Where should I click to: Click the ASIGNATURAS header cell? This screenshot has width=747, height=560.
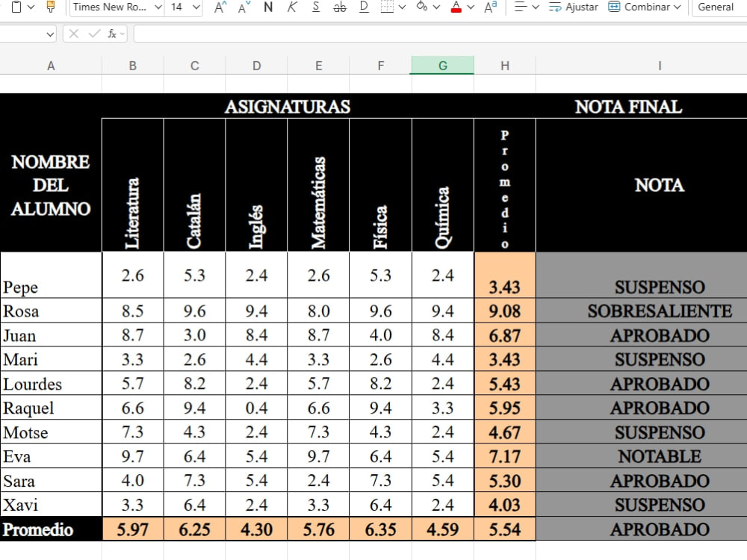[288, 106]
